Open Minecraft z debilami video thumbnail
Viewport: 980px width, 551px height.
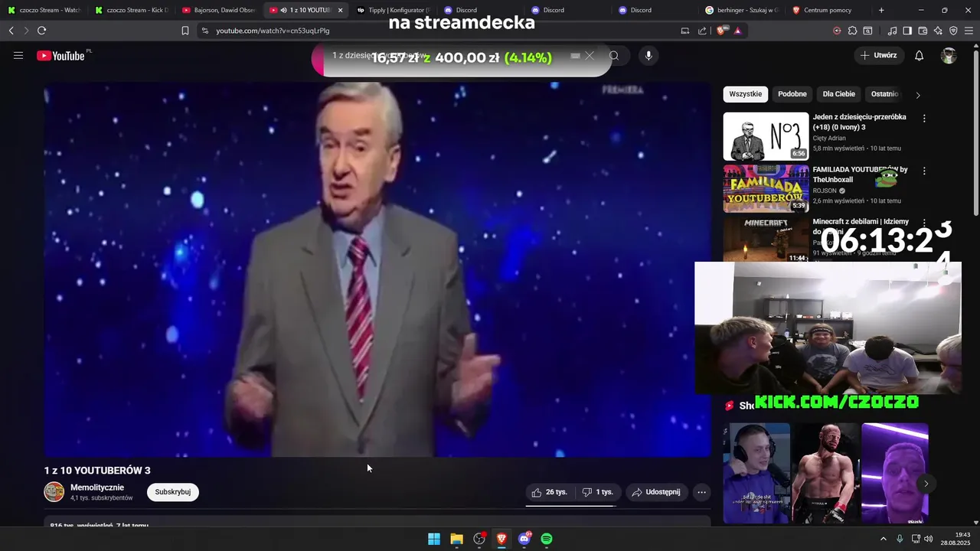pyautogui.click(x=766, y=240)
